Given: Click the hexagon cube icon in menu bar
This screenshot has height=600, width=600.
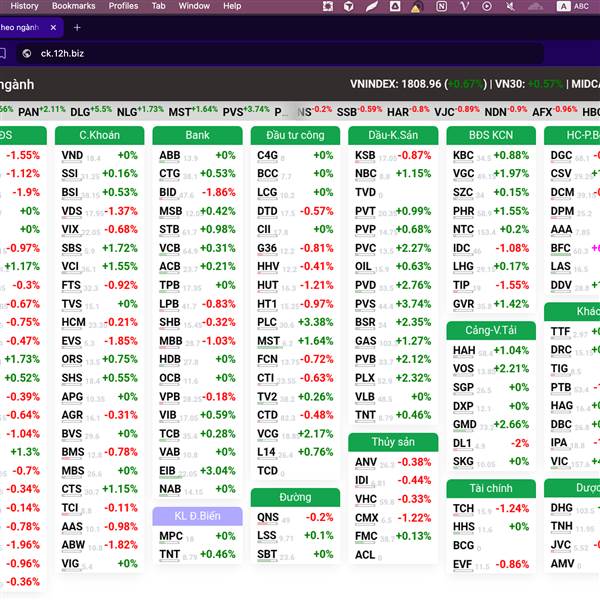Looking at the screenshot, I should tap(348, 6).
